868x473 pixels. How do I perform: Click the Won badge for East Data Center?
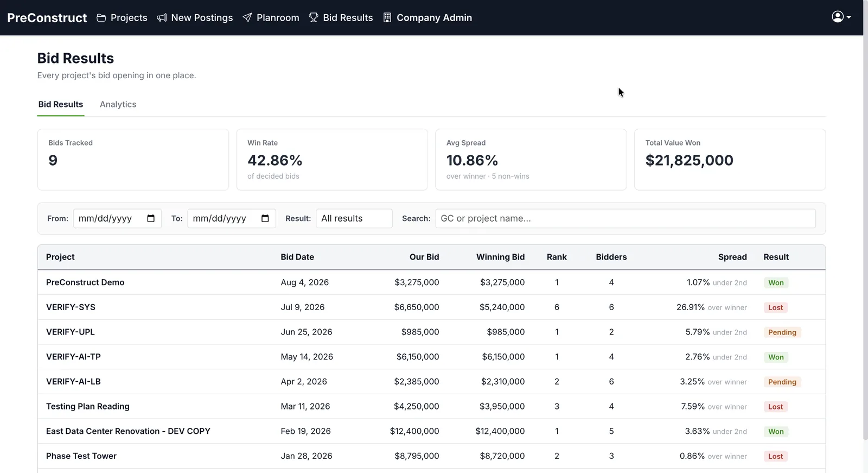click(x=776, y=432)
